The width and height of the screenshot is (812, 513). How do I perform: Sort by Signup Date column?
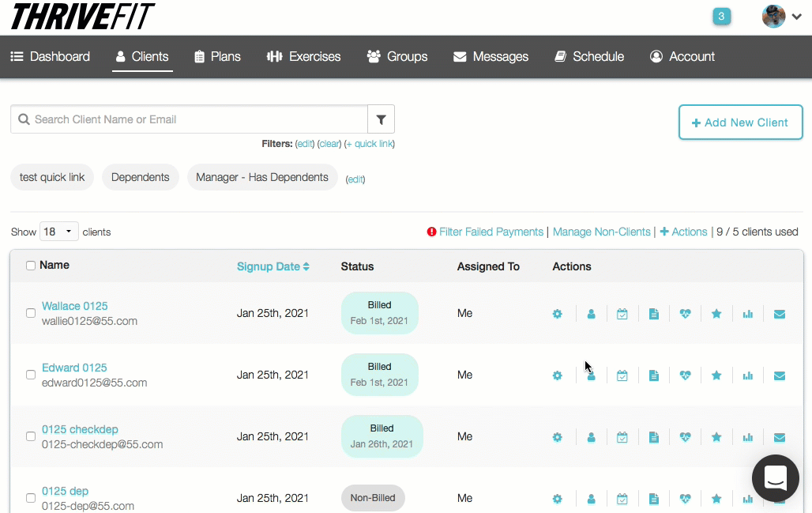point(273,266)
